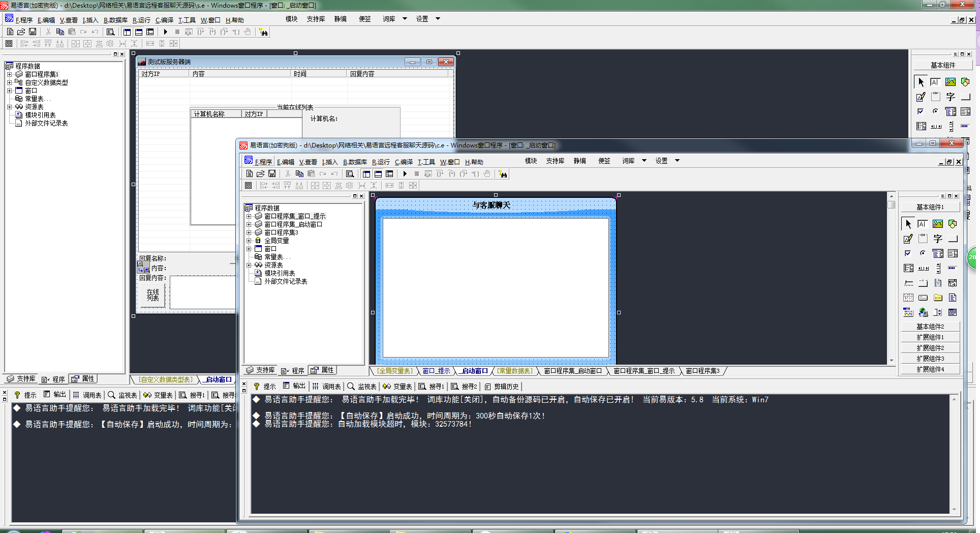The height and width of the screenshot is (533, 980).
Task: Select shape box component in front window toolbox
Action: click(x=953, y=224)
